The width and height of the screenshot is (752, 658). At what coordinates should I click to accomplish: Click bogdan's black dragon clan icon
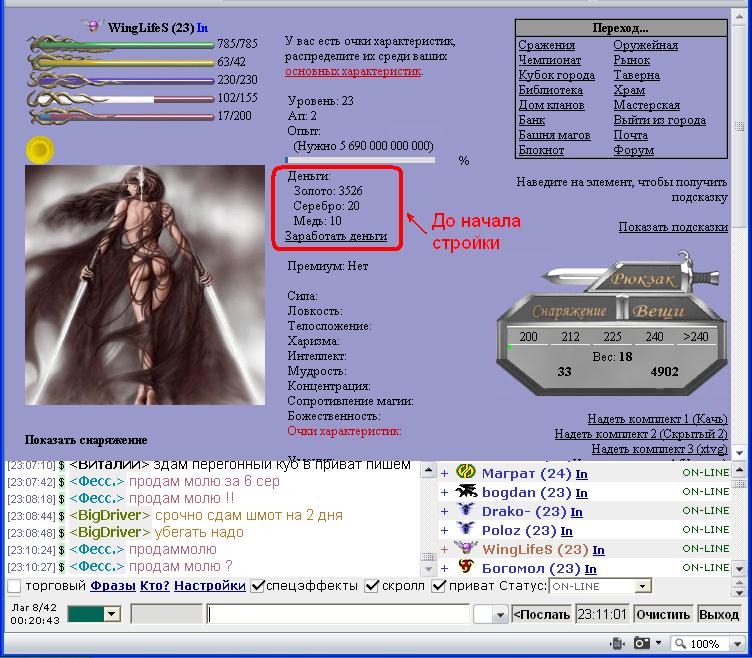[x=465, y=492]
